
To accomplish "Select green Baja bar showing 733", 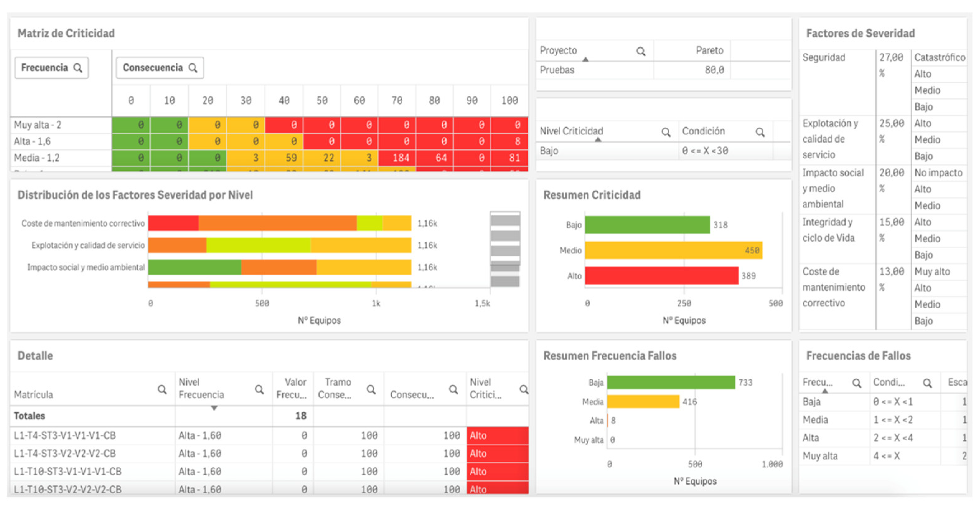I will tap(671, 383).
